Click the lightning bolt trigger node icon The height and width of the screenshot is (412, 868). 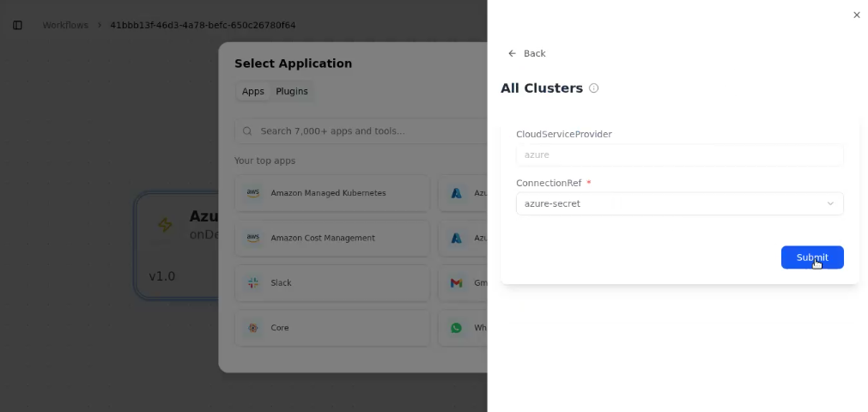click(x=164, y=225)
